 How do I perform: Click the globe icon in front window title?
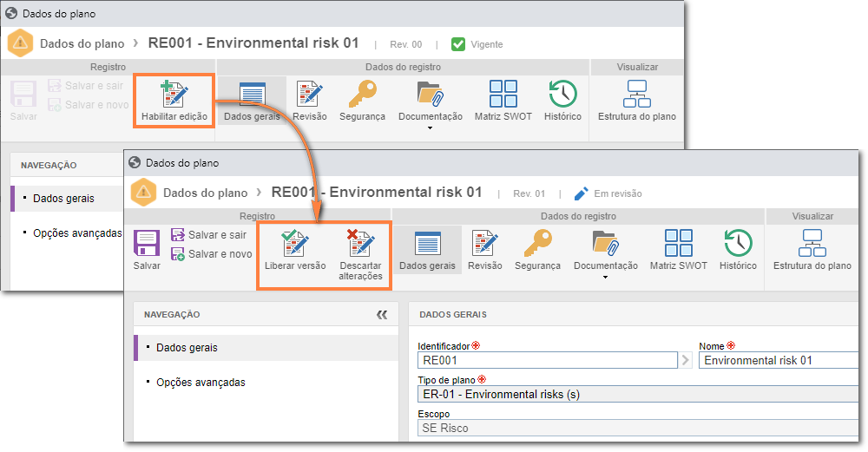pyautogui.click(x=135, y=162)
